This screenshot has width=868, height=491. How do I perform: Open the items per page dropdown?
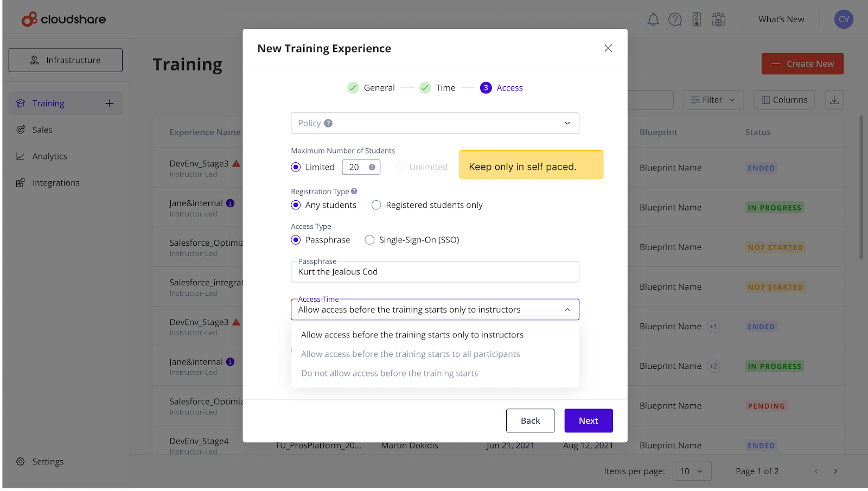click(692, 471)
